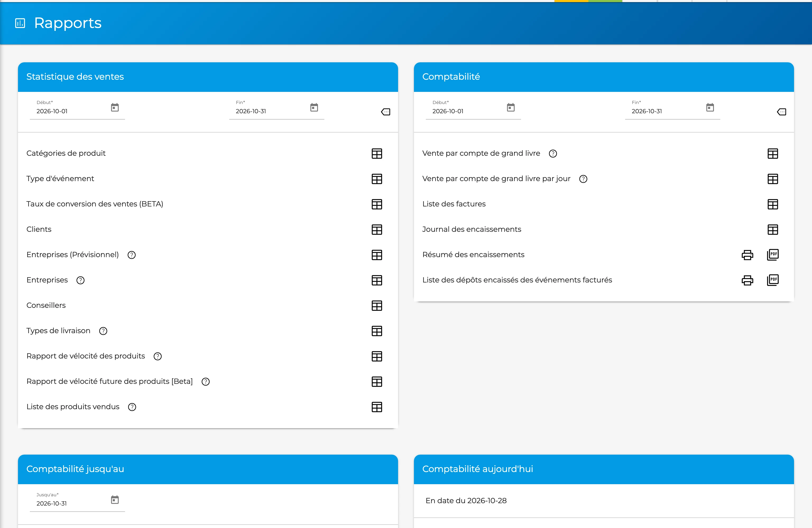Clear the Comptabilité date range

click(x=781, y=112)
